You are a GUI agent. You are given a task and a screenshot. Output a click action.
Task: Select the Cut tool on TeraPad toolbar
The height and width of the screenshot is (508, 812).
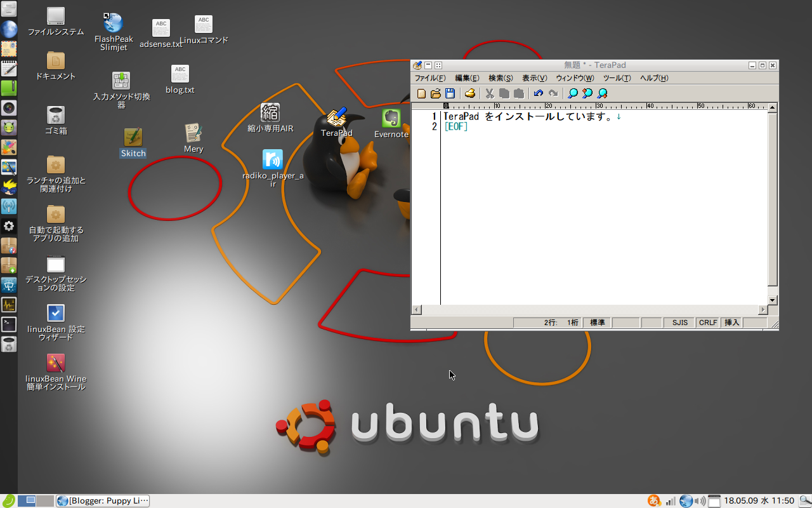pos(490,93)
